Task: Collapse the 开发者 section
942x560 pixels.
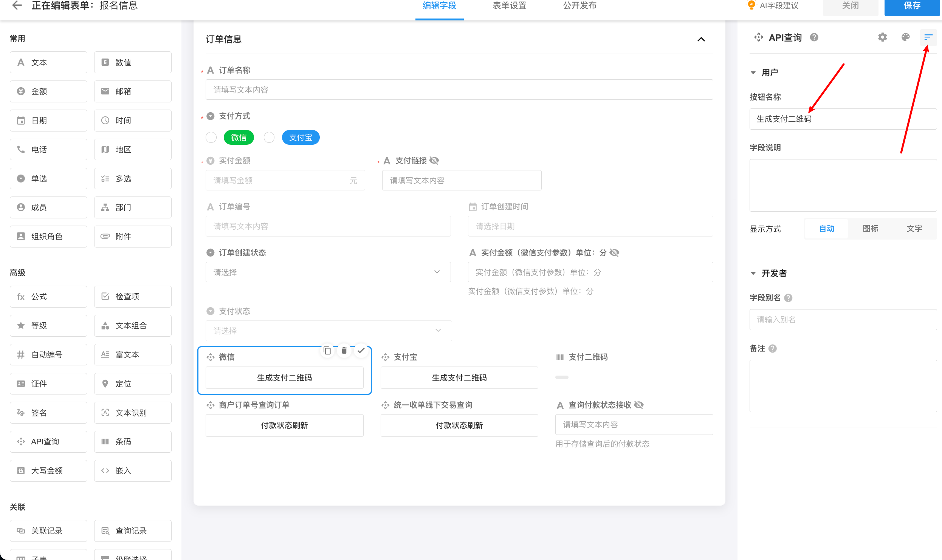Action: pyautogui.click(x=753, y=273)
